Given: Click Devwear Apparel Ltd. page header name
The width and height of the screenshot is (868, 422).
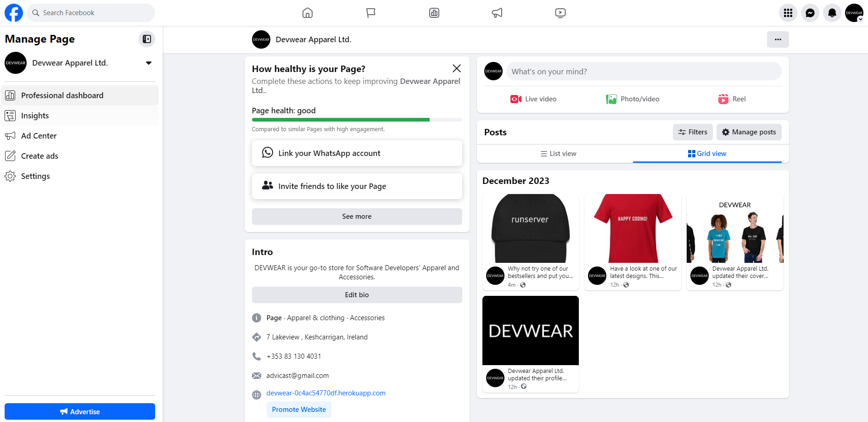Looking at the screenshot, I should (x=314, y=39).
